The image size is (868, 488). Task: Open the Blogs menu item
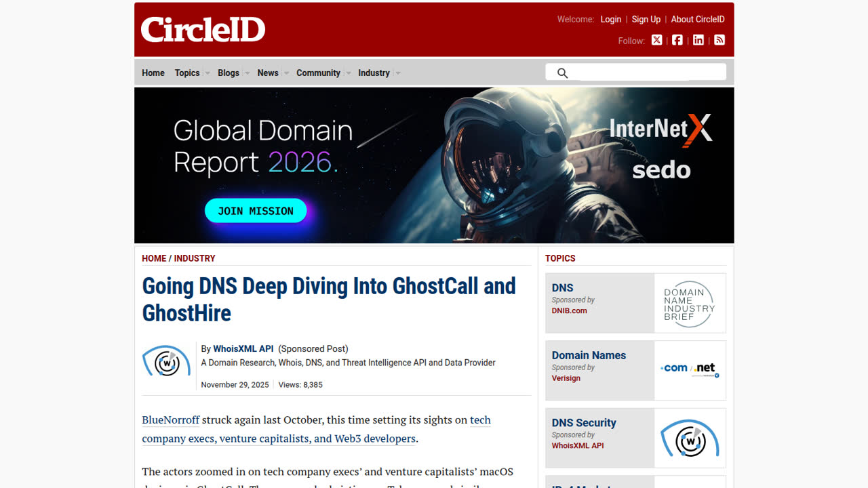229,73
